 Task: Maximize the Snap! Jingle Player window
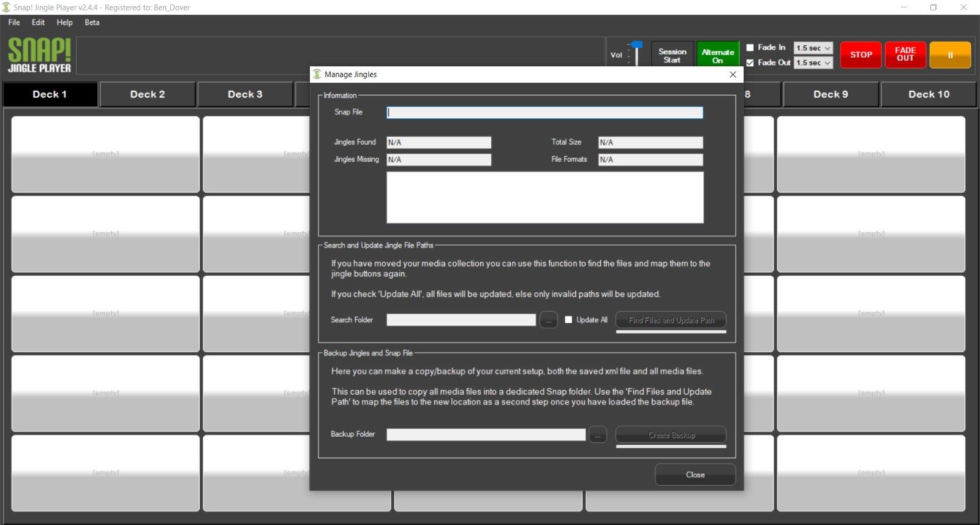pos(933,7)
